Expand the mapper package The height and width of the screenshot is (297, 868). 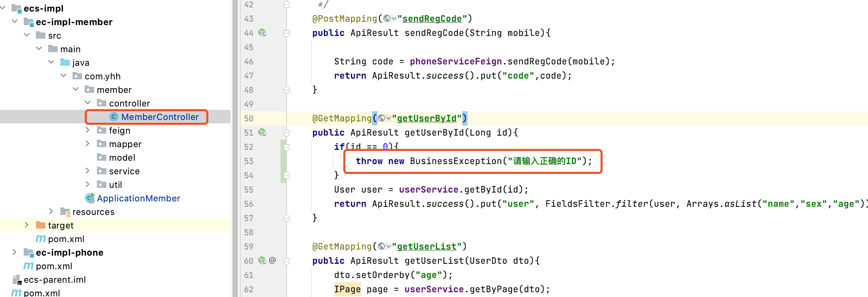88,143
